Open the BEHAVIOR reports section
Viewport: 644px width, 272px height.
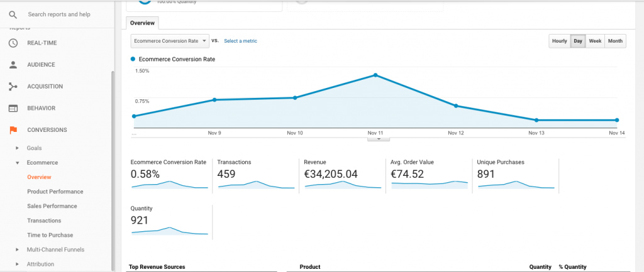pos(41,108)
